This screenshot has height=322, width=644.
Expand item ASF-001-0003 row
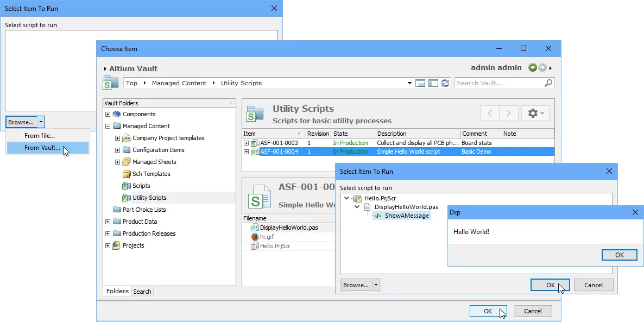[246, 143]
